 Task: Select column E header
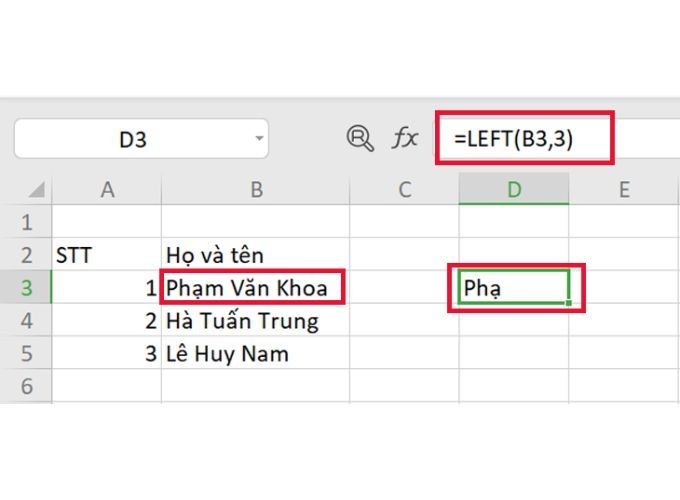tap(624, 189)
